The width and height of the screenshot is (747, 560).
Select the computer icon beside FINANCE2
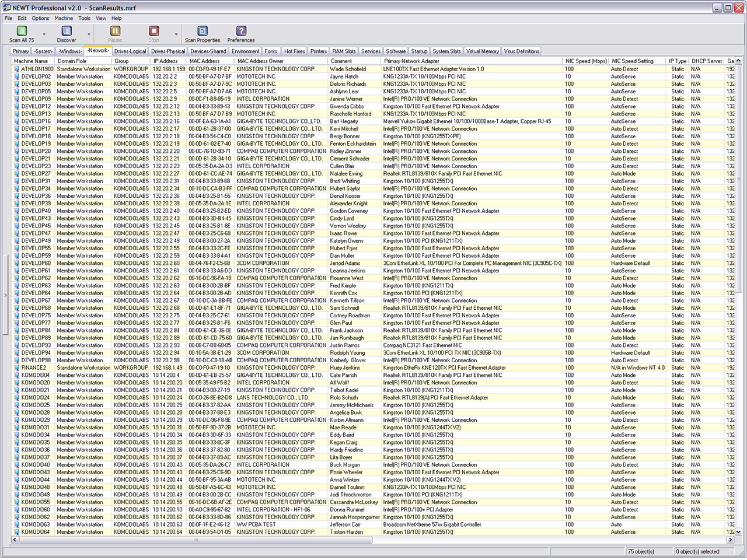point(17,368)
